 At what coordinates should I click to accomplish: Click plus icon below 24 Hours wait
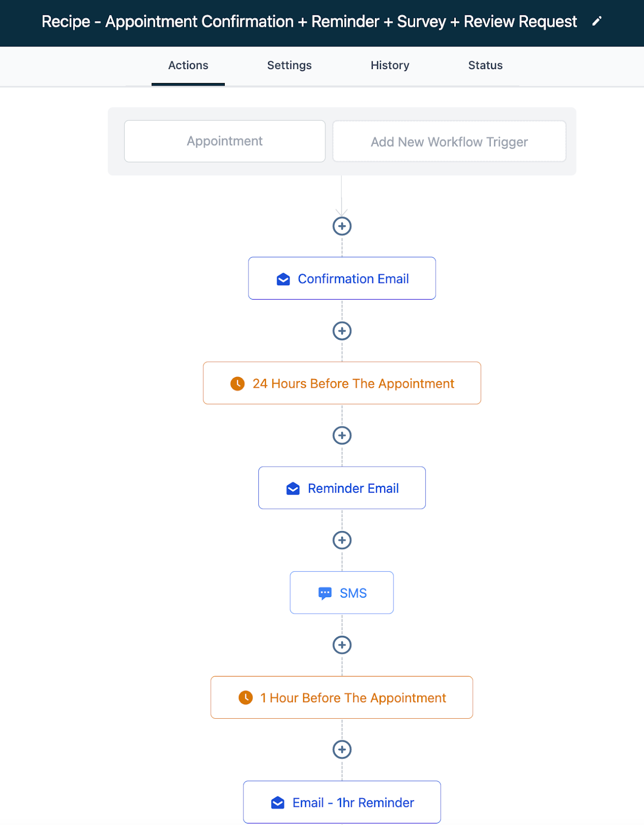point(342,435)
